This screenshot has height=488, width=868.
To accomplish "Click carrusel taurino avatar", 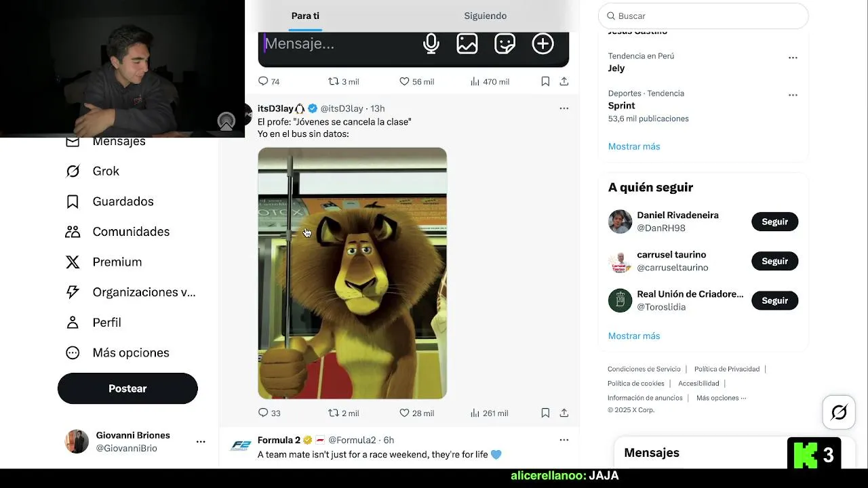I will [x=620, y=261].
